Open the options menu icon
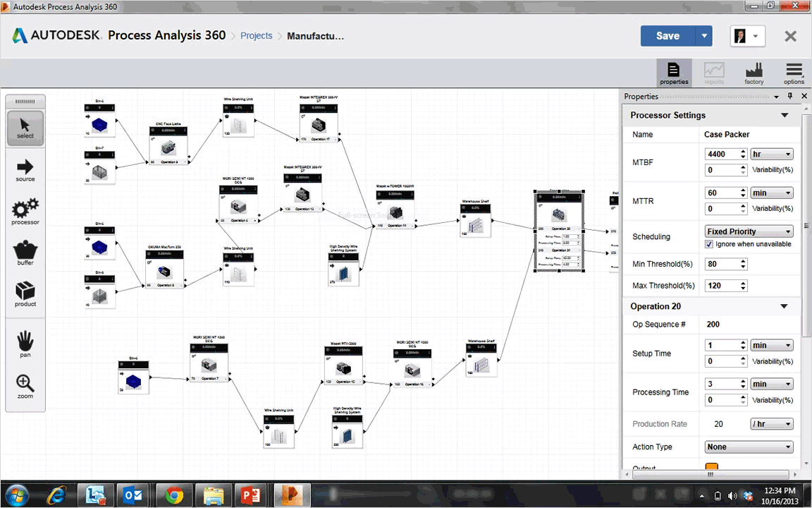The width and height of the screenshot is (812, 508). click(x=794, y=73)
